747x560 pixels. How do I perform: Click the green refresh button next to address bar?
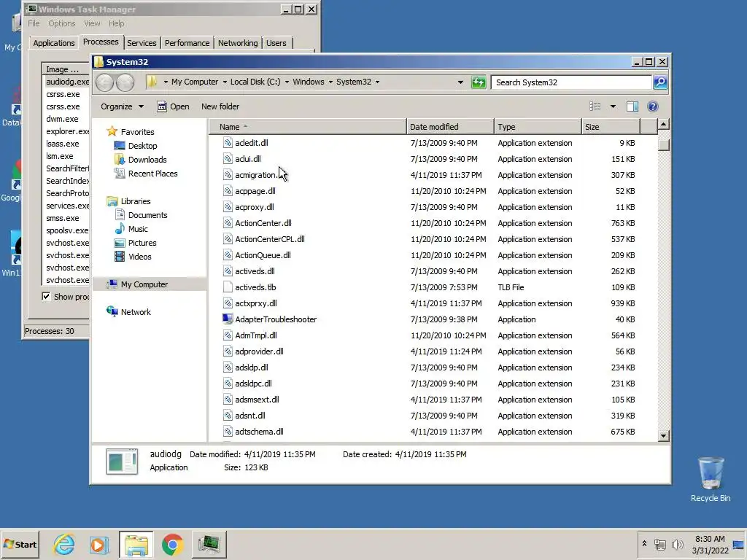tap(479, 82)
